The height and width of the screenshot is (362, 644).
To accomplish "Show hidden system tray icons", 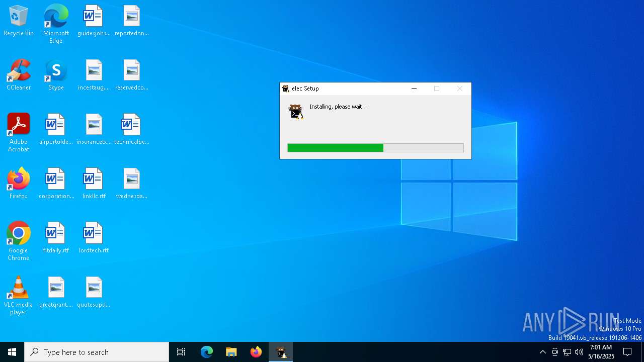I will [542, 352].
